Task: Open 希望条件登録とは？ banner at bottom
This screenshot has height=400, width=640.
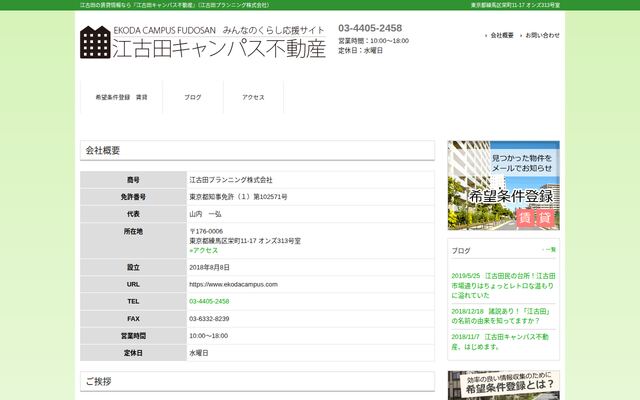Action: (504, 385)
